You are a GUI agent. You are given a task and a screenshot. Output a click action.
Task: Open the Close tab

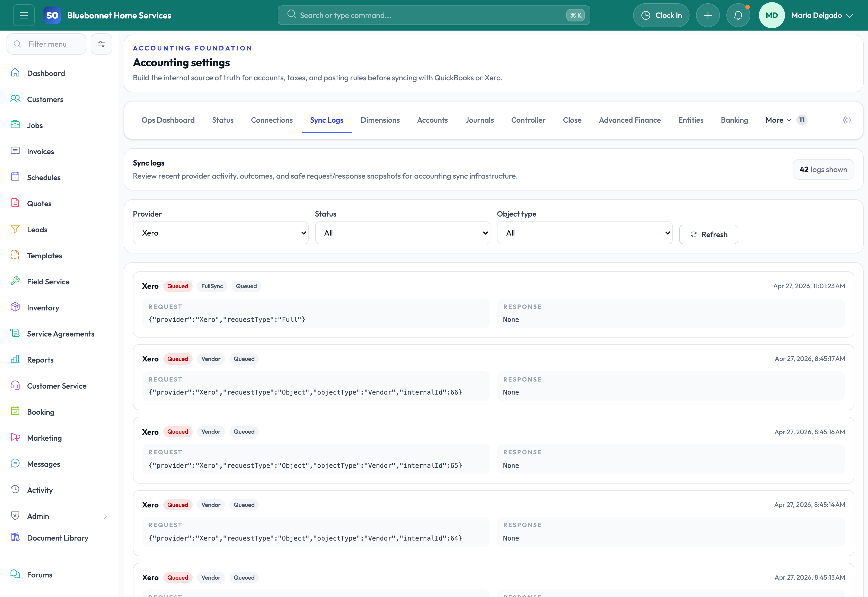572,120
